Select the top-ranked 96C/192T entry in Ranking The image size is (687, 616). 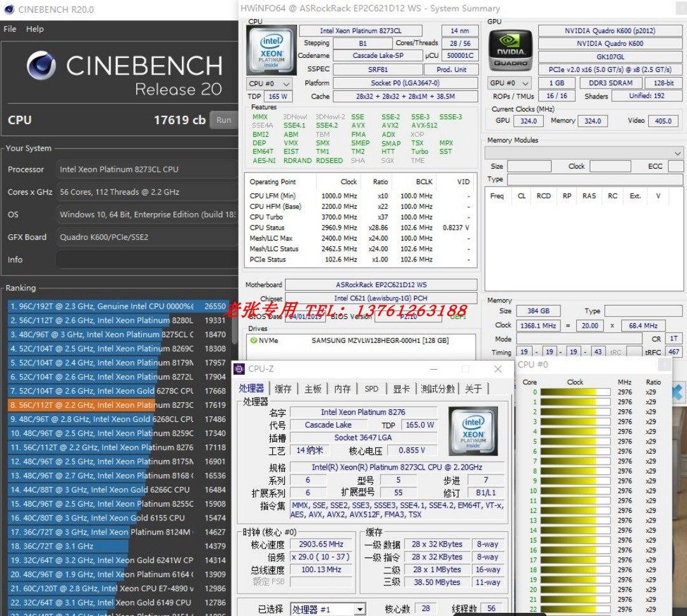coord(102,306)
